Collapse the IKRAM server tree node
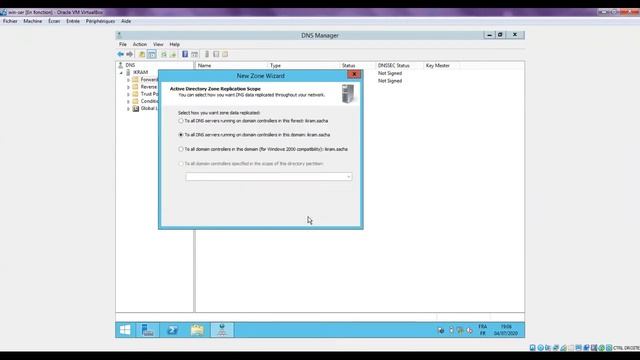The height and width of the screenshot is (360, 640). (x=121, y=73)
